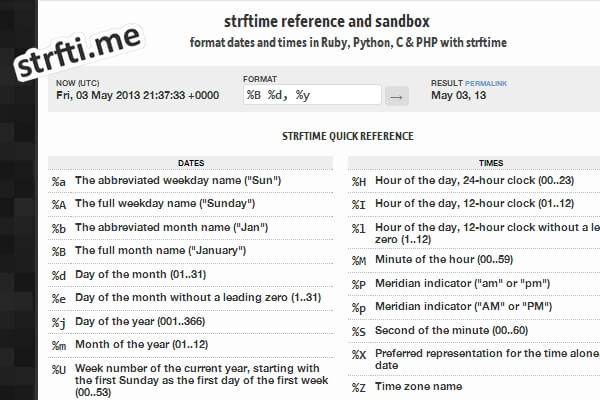
Task: Click the %d day of the month code
Action: (59, 275)
